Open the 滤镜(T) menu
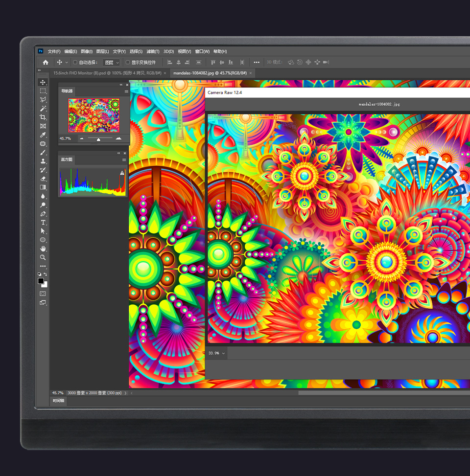The image size is (470, 476). (x=153, y=51)
